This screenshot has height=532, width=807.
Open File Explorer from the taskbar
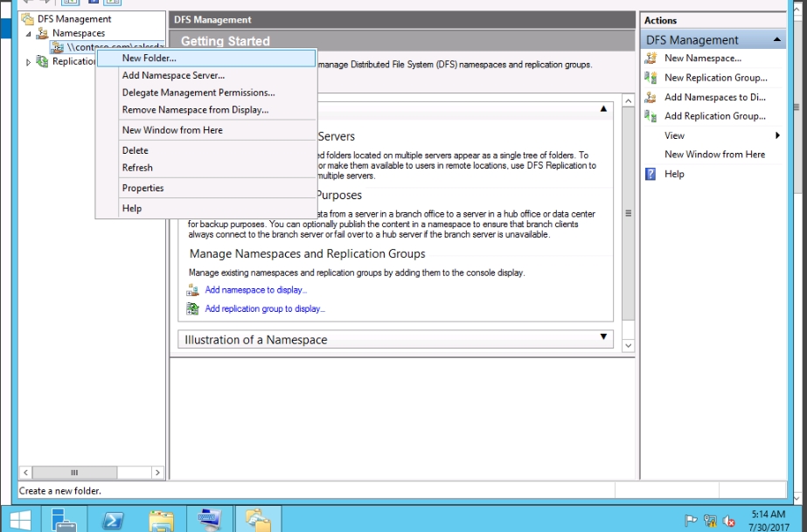tap(161, 520)
